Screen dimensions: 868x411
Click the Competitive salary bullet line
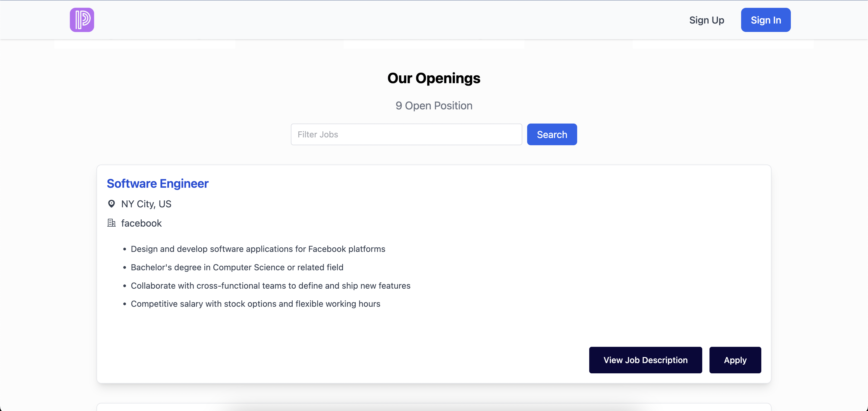click(x=255, y=304)
